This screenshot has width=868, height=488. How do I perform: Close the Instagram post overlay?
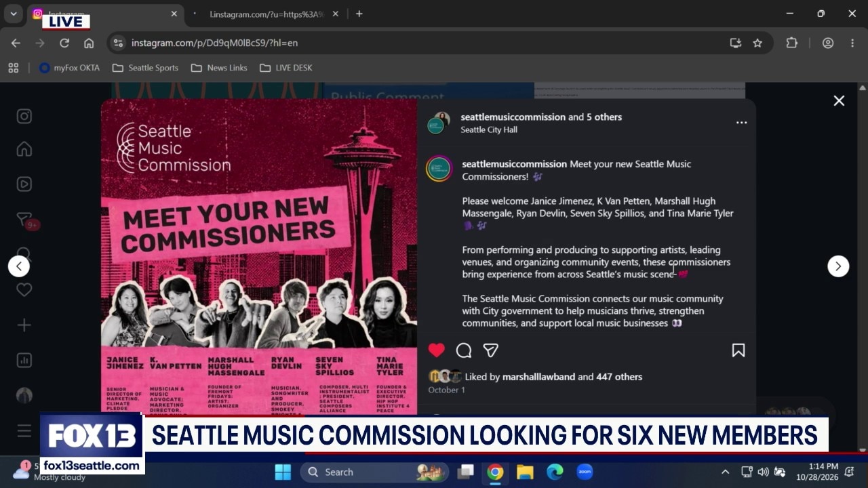tap(839, 101)
